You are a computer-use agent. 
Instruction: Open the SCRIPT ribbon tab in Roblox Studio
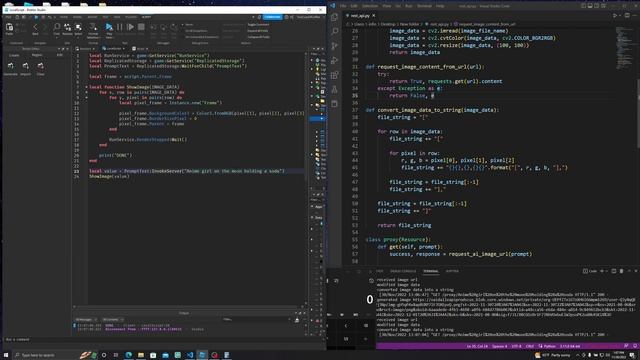pos(146,17)
